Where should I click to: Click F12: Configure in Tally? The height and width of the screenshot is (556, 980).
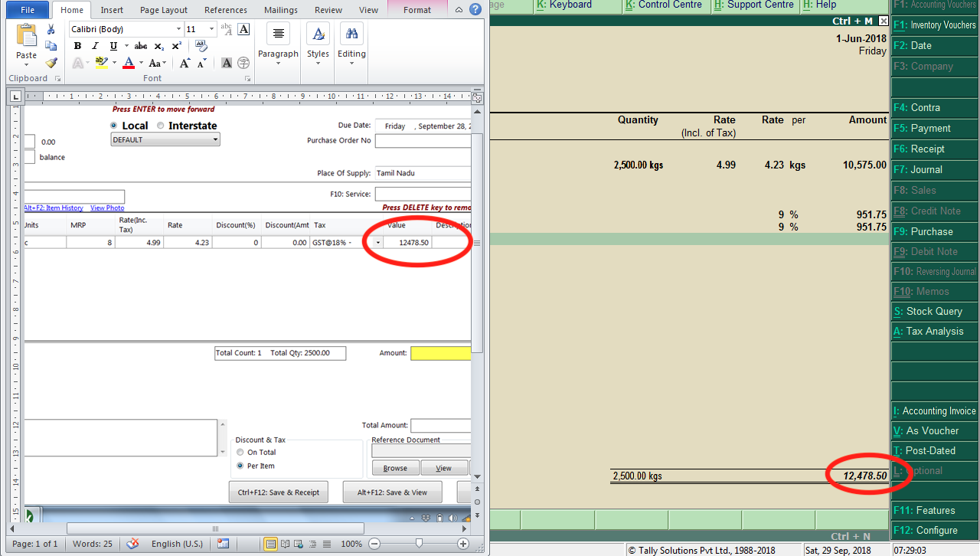coord(935,530)
